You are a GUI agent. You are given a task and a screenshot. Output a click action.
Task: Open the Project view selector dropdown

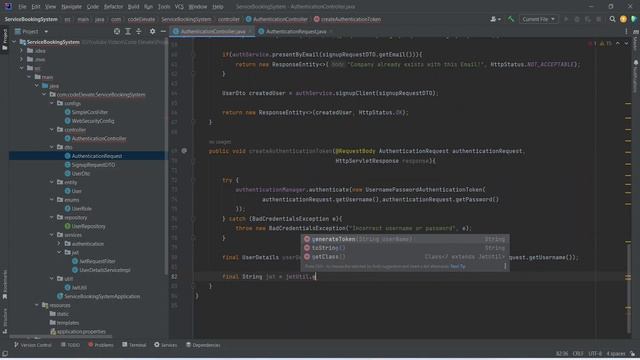pyautogui.click(x=31, y=31)
